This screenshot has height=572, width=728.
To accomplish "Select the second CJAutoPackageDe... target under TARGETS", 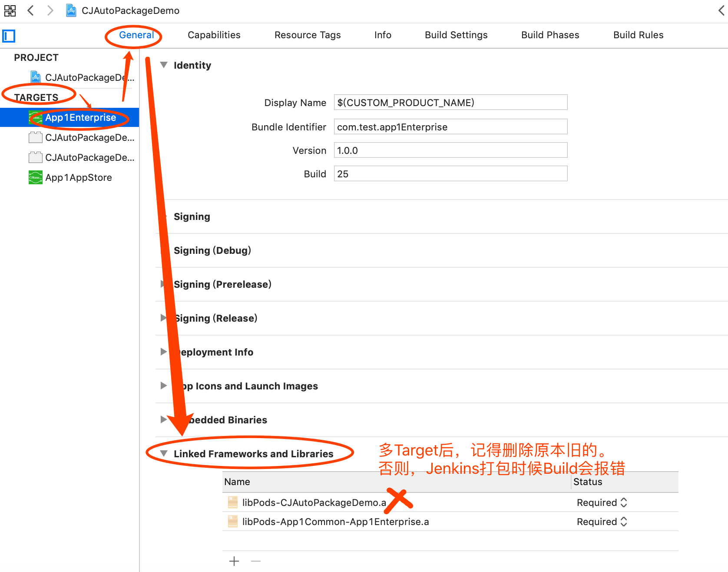I will tap(82, 157).
